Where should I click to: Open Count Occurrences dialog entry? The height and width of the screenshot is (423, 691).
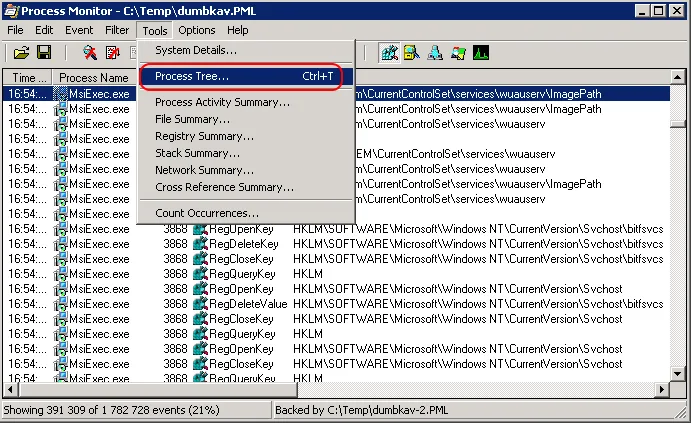tap(206, 213)
